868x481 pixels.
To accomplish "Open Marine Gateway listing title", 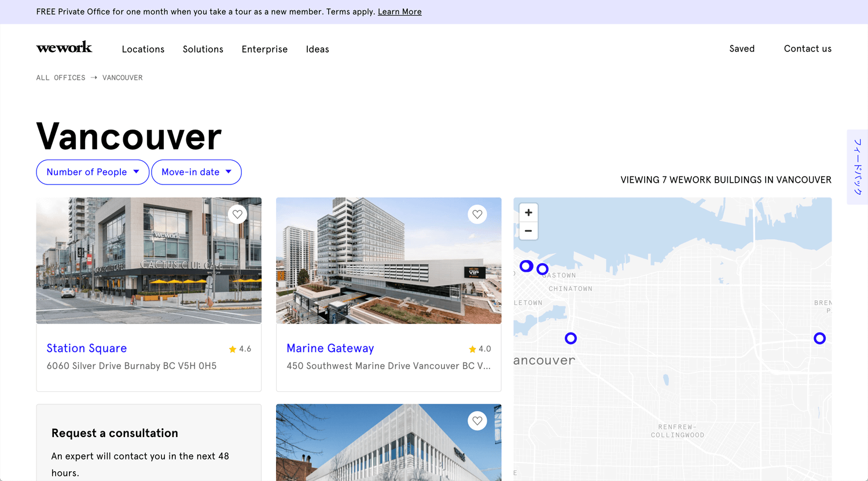I will 330,348.
